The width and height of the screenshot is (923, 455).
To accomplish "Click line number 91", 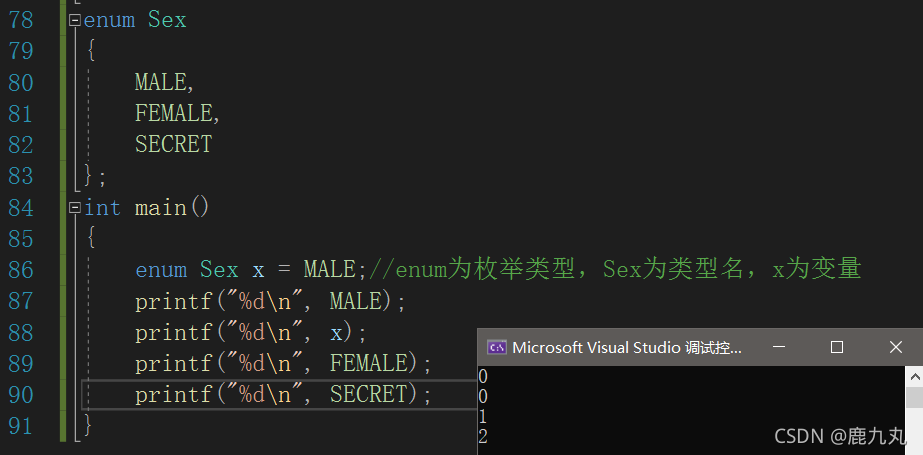I will (21, 426).
